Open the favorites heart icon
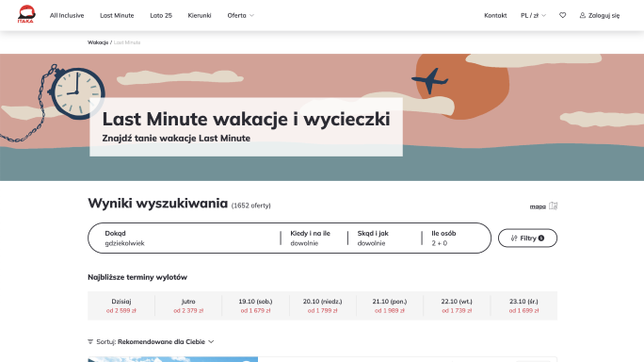 tap(563, 15)
